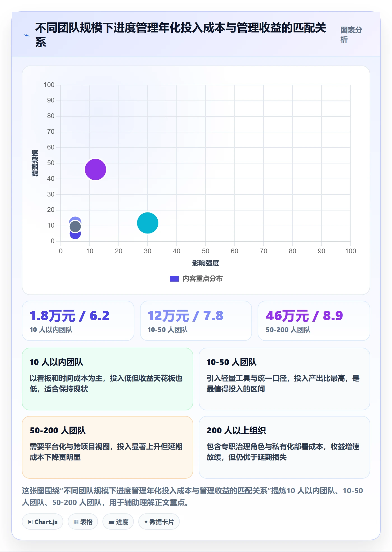Select the 表格 tag
392x552 pixels.
(83, 522)
